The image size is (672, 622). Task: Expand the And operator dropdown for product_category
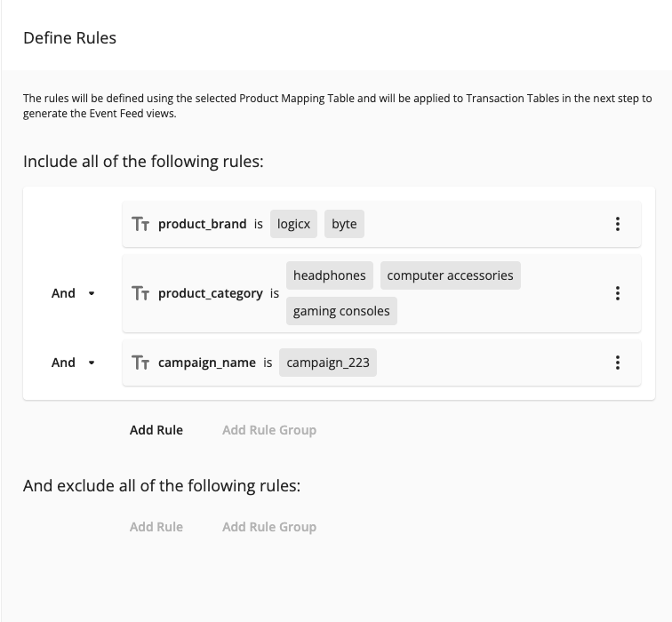tap(92, 293)
